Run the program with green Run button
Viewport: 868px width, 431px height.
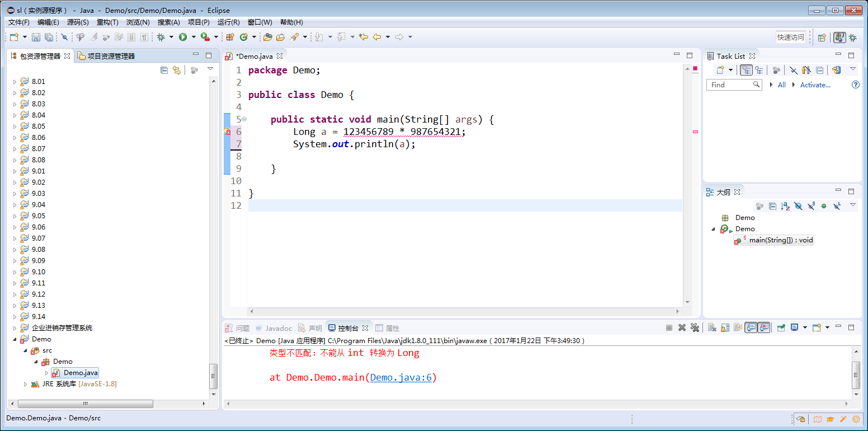(183, 37)
